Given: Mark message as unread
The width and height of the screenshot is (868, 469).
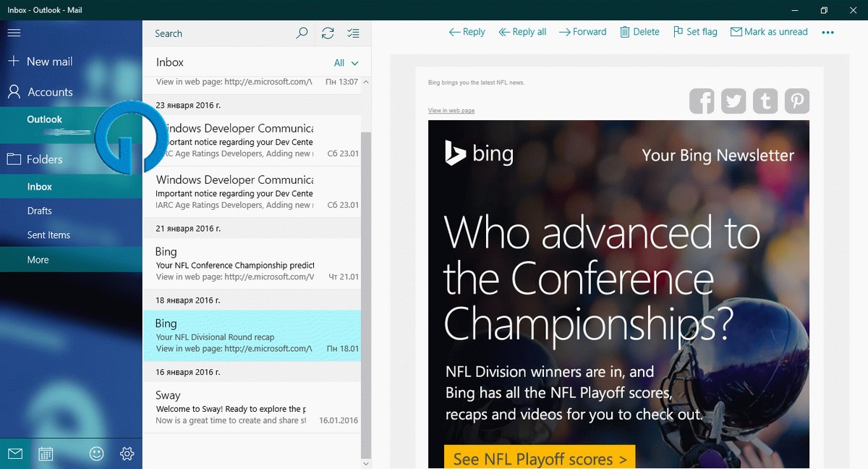Looking at the screenshot, I should [769, 32].
